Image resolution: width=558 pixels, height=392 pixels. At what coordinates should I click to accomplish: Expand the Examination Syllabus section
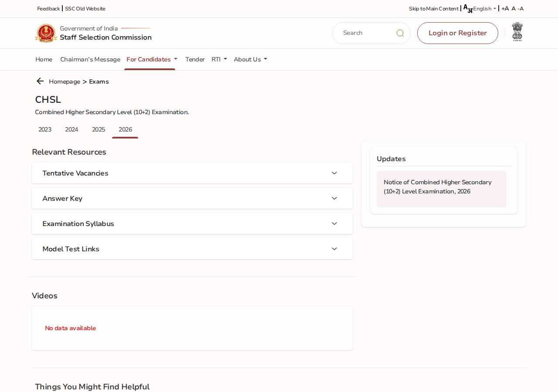[192, 223]
